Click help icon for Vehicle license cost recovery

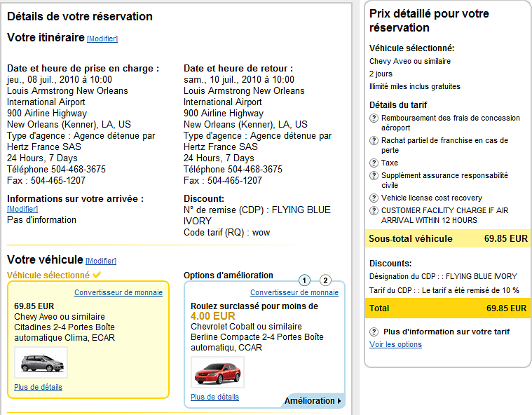coord(374,198)
